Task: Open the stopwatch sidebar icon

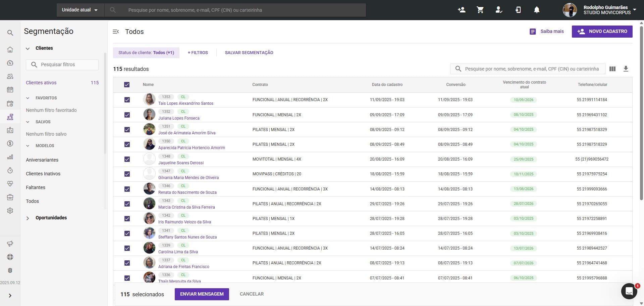Action: point(10,170)
